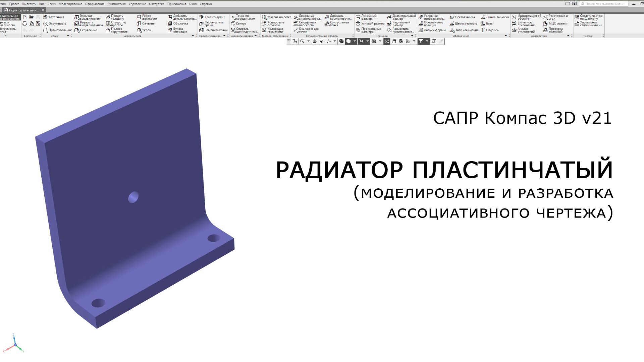Select the Окружность circle sketch tool

pyautogui.click(x=55, y=24)
